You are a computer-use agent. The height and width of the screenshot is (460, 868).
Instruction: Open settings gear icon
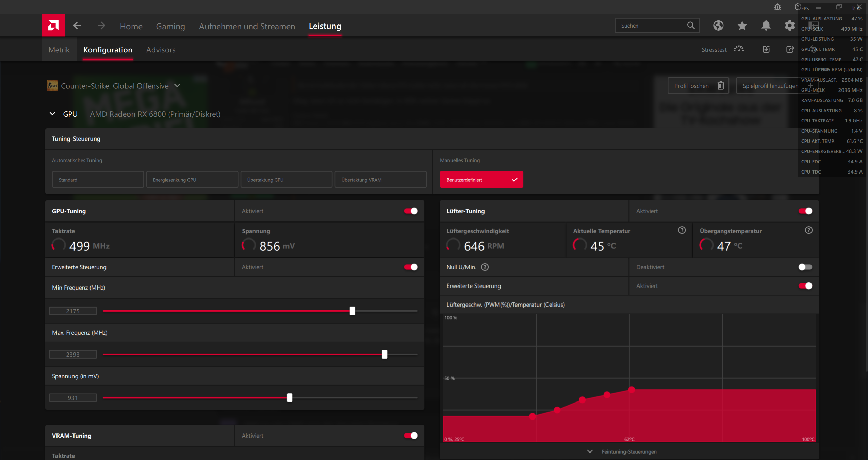(x=789, y=26)
